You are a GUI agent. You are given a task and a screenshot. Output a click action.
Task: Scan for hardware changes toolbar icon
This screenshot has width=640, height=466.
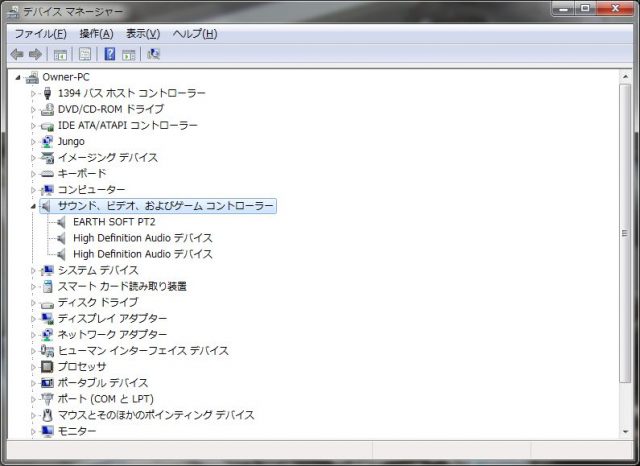click(x=153, y=54)
